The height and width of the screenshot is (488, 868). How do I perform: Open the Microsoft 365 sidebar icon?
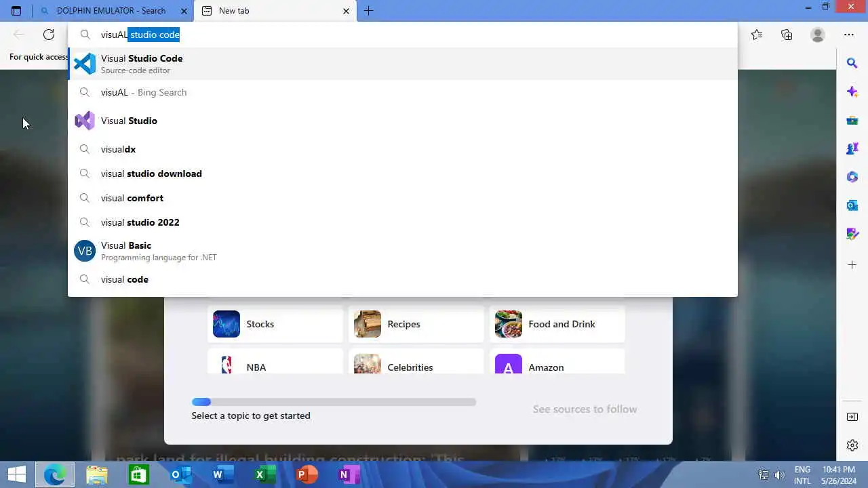tap(852, 177)
